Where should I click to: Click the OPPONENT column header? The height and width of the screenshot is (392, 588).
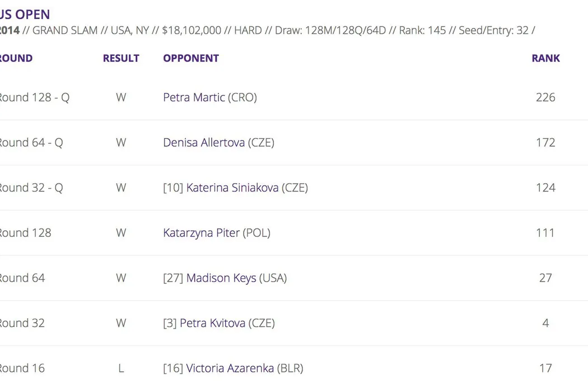[191, 58]
